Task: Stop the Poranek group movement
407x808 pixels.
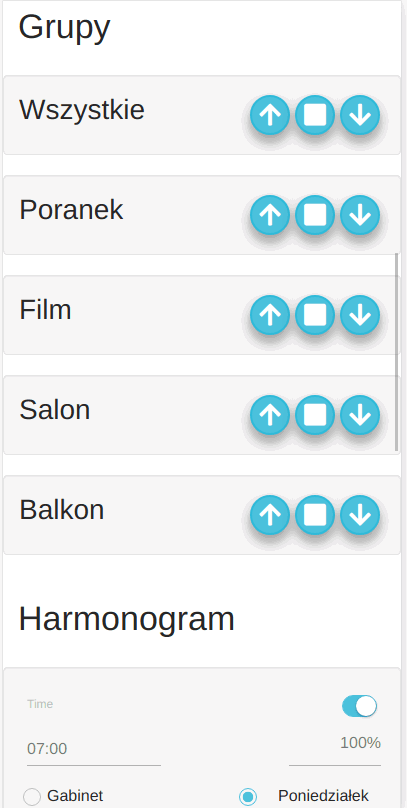Action: [x=315, y=215]
